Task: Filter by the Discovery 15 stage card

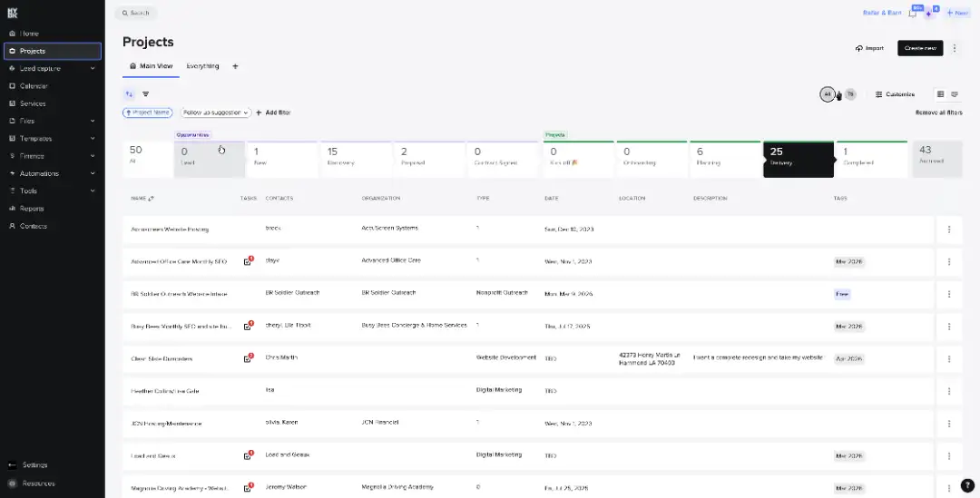Action: pyautogui.click(x=356, y=160)
